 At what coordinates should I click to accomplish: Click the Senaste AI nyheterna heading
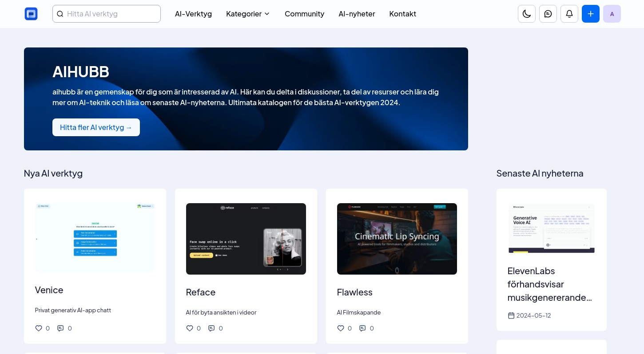pyautogui.click(x=540, y=173)
